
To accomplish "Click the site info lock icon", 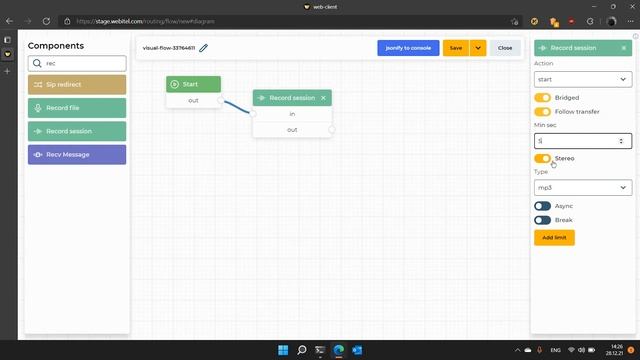I will point(67,21).
